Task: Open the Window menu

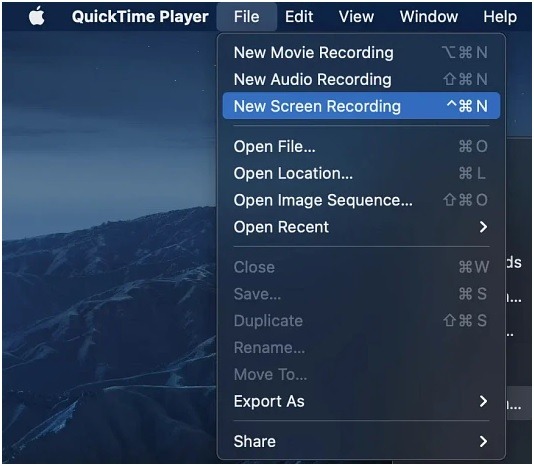Action: click(x=429, y=16)
